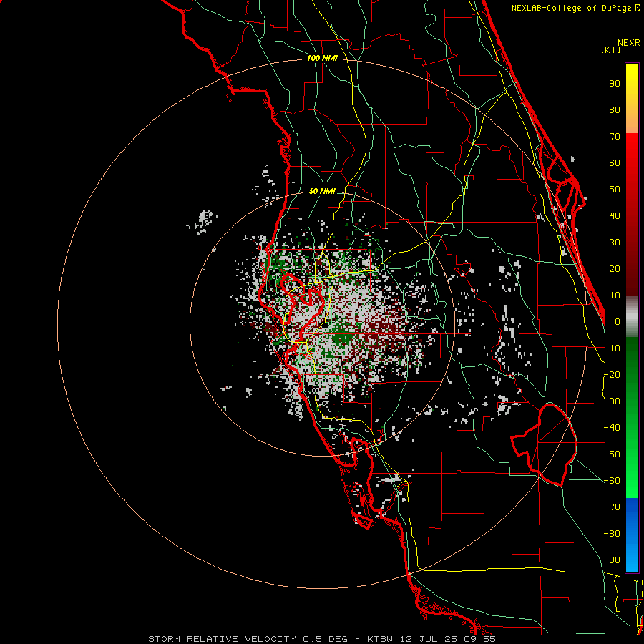This screenshot has height=644, width=644.
Task: Click the NEXR label above color scale
Action: pyautogui.click(x=629, y=43)
